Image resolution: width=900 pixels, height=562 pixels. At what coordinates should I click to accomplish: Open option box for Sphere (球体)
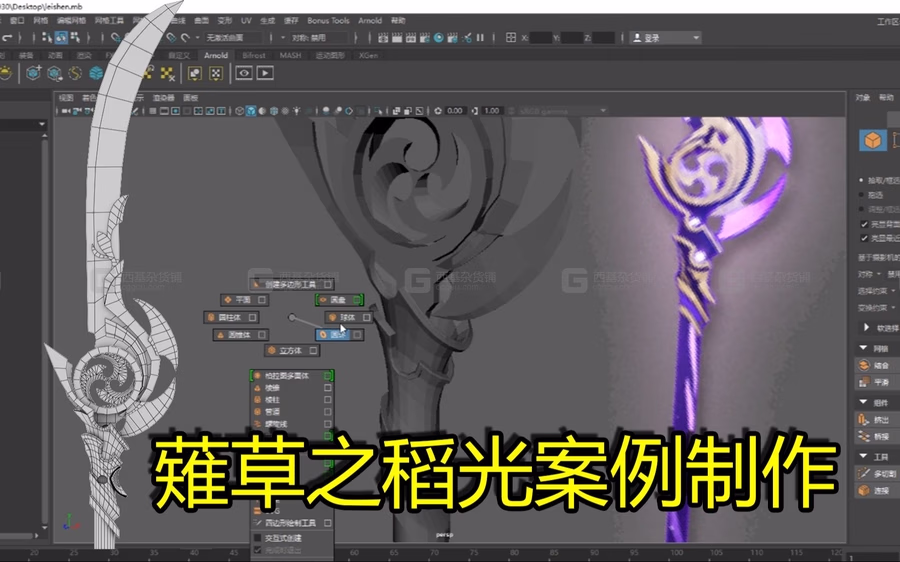tap(367, 317)
